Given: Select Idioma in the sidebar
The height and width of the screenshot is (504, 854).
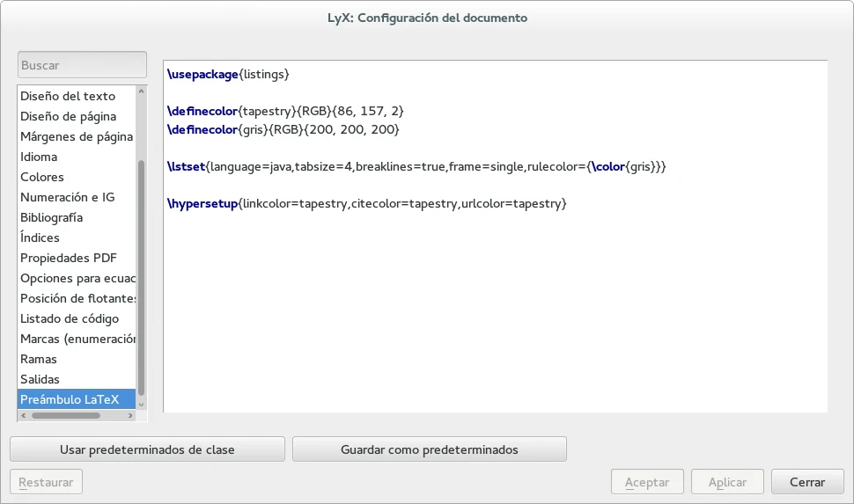Looking at the screenshot, I should coord(39,157).
